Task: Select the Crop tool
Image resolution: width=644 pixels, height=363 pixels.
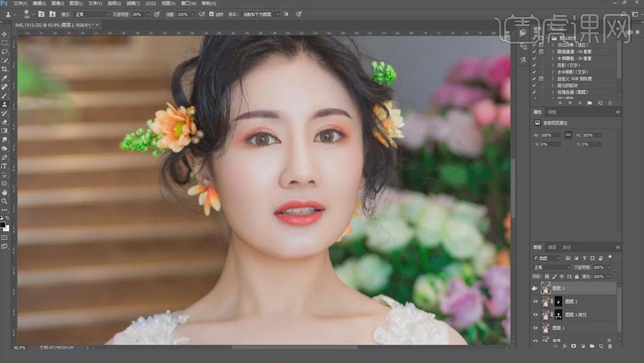Action: [5, 70]
